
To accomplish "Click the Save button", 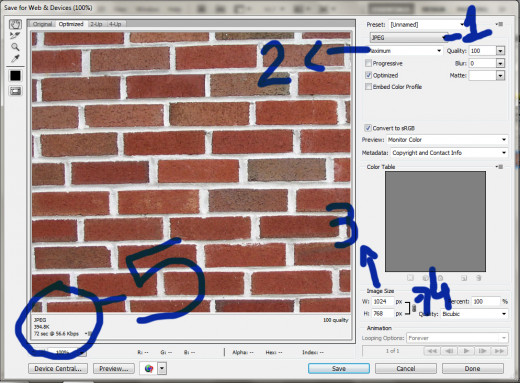I will tap(339, 368).
